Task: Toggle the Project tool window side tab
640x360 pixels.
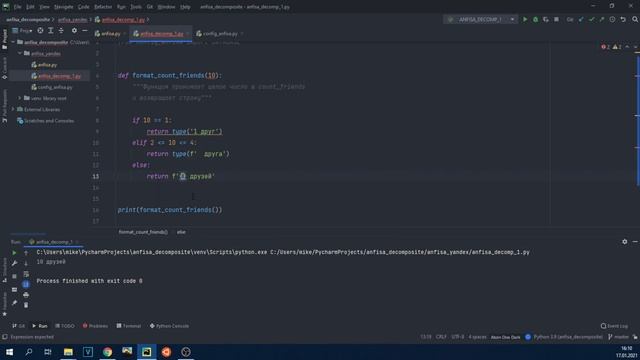Action: point(4,39)
